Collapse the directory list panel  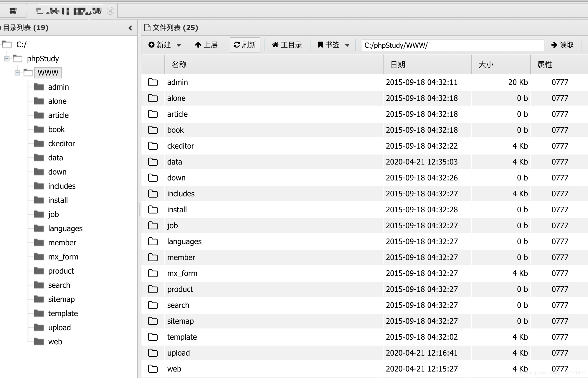[131, 28]
